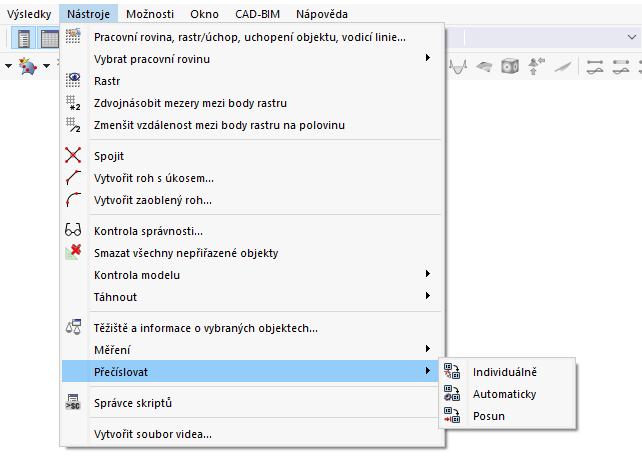The width and height of the screenshot is (642, 471).
Task: Select Posun renumbering option
Action: [507, 416]
